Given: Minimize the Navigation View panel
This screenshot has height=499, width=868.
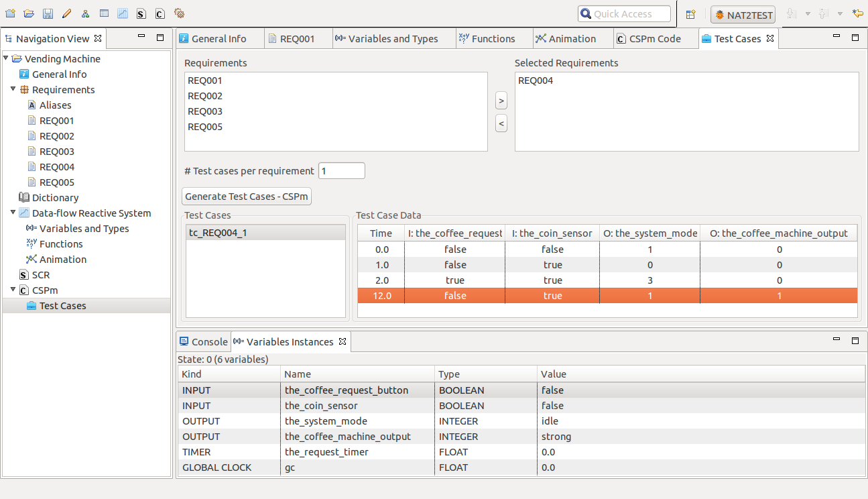Looking at the screenshot, I should 141,38.
